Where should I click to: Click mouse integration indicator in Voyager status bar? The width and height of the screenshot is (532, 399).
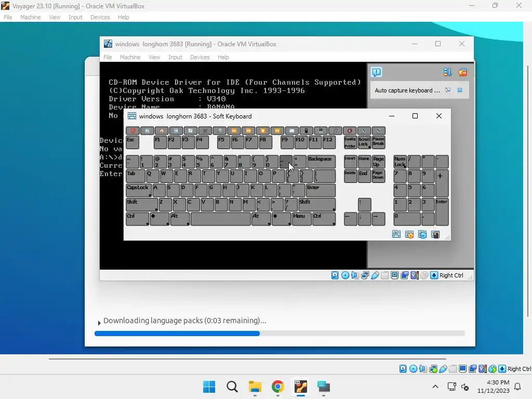click(493, 369)
